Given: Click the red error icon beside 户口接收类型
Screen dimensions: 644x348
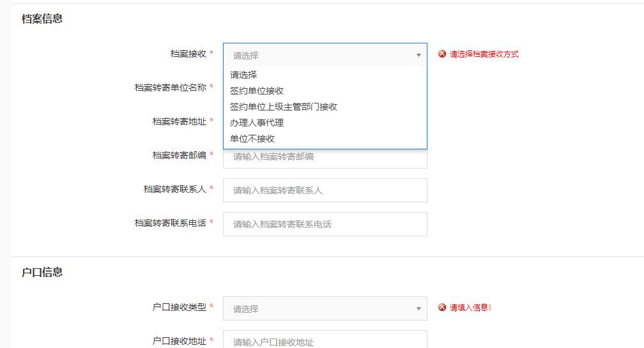Looking at the screenshot, I should pyautogui.click(x=442, y=308).
